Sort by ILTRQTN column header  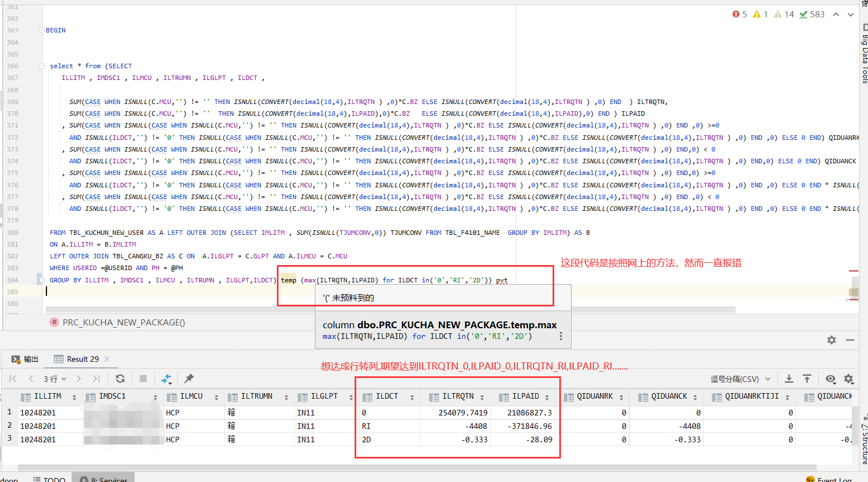455,396
